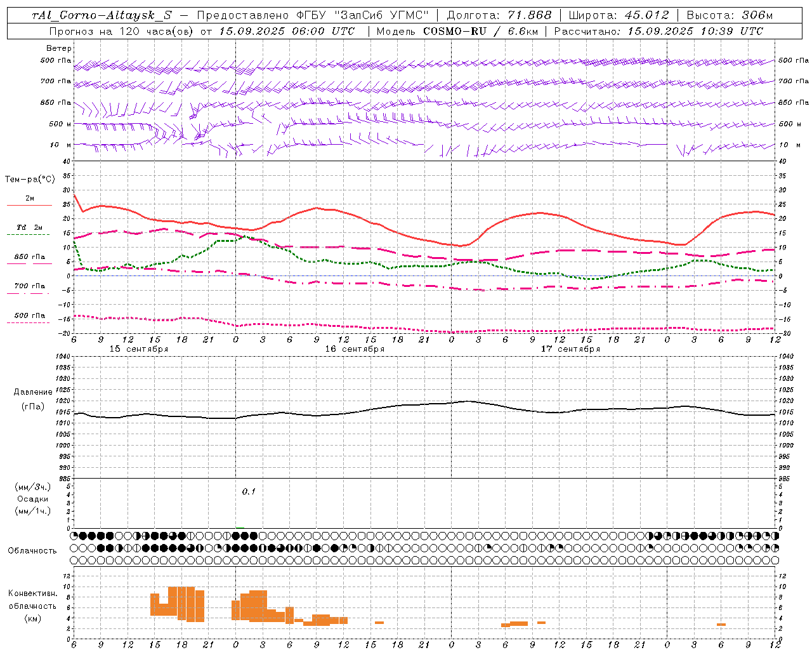812x650 pixels.
Task: Click the 0.1 precipitation value
Action: [x=249, y=491]
